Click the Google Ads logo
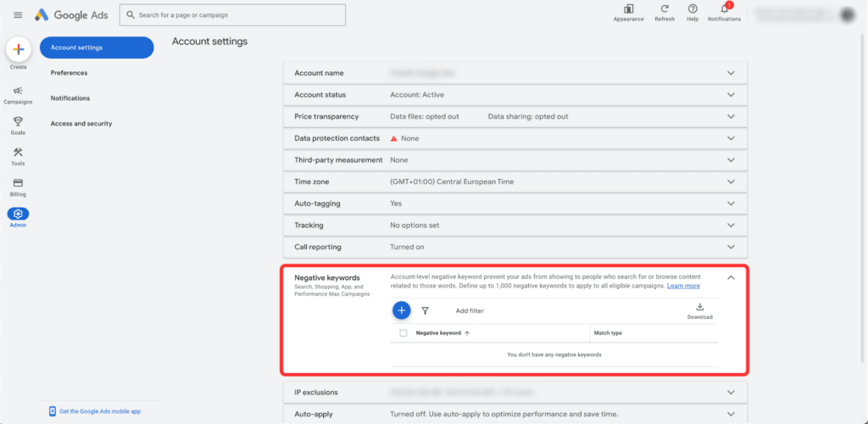This screenshot has height=424, width=868. pos(71,15)
